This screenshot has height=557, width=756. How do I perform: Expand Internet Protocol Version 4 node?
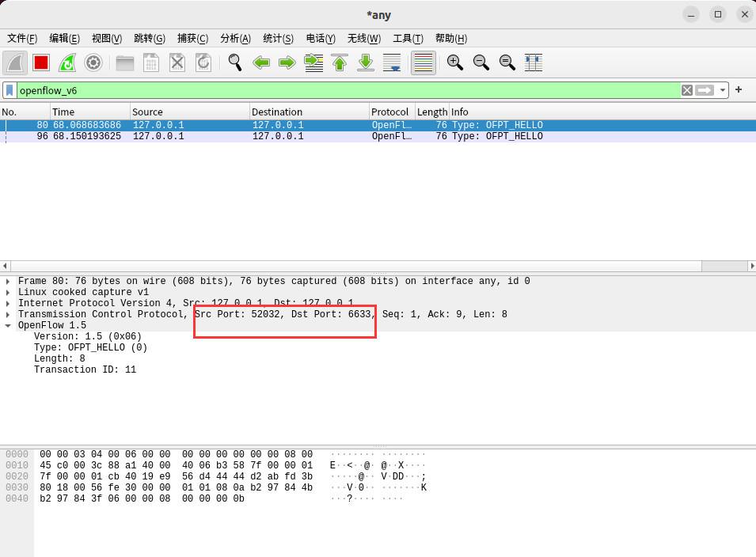tap(8, 303)
